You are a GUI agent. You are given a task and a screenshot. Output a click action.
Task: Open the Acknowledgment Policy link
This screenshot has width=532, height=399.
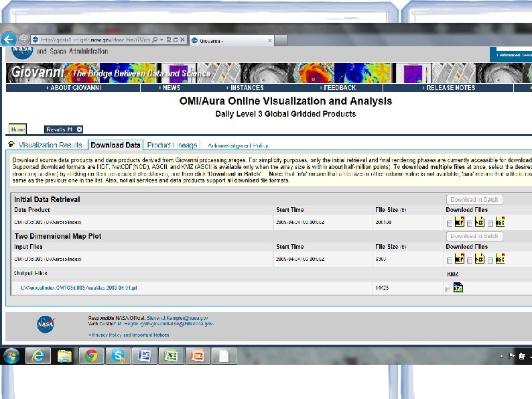(238, 146)
